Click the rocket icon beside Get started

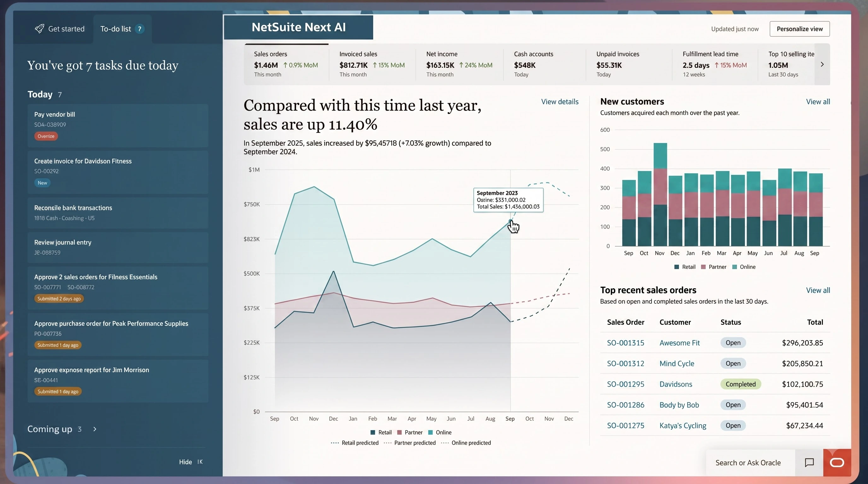coord(39,29)
